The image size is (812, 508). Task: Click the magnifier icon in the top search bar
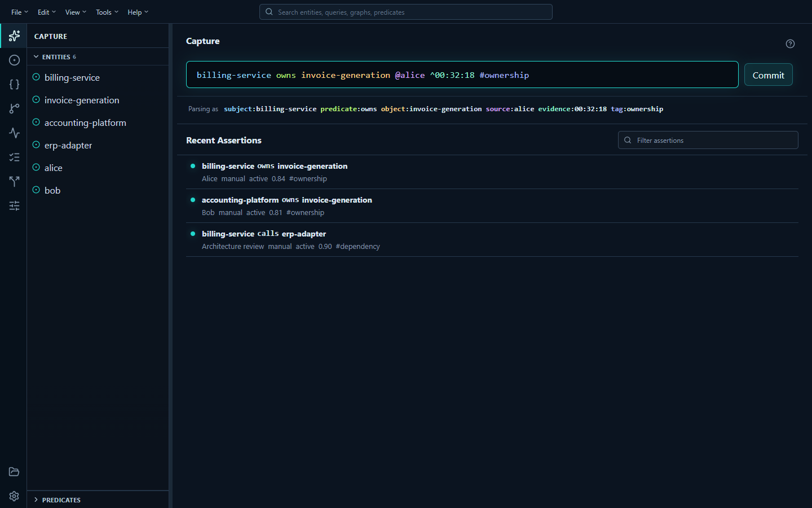pos(269,12)
